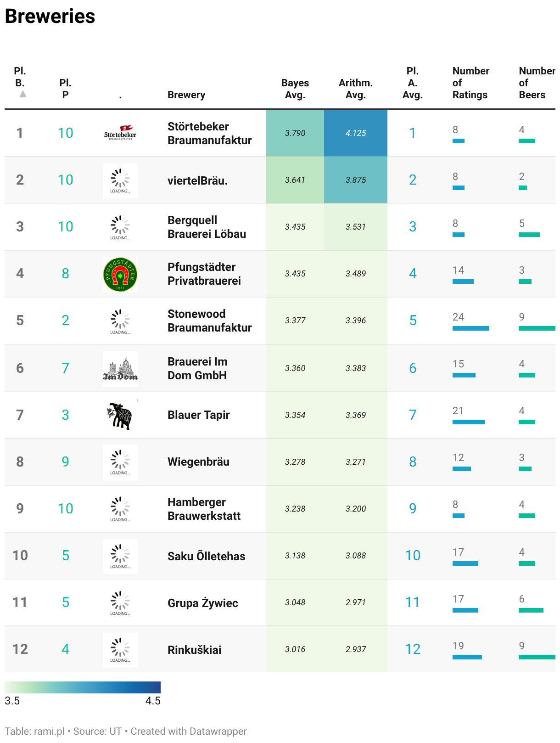This screenshot has width=560, height=743.
Task: Click Stonewood's 24 ratings bar
Action: pos(471,328)
